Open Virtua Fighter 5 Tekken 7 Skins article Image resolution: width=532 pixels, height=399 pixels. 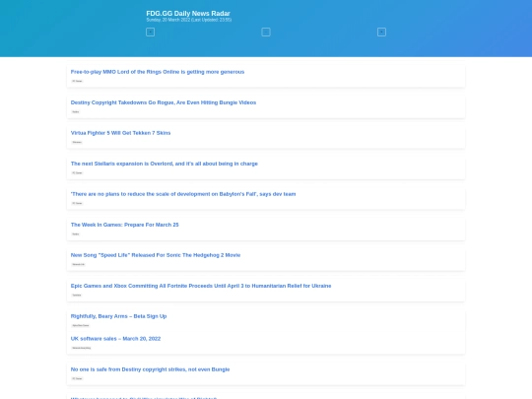click(120, 133)
